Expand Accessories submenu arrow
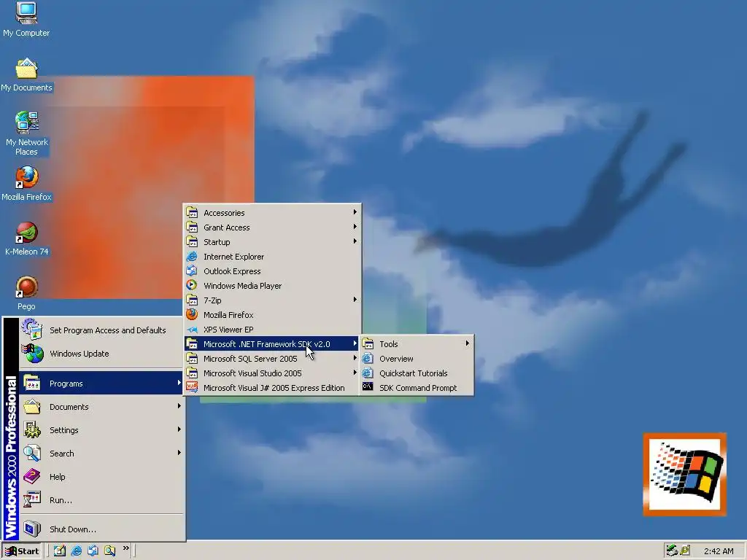747x560 pixels. point(355,212)
